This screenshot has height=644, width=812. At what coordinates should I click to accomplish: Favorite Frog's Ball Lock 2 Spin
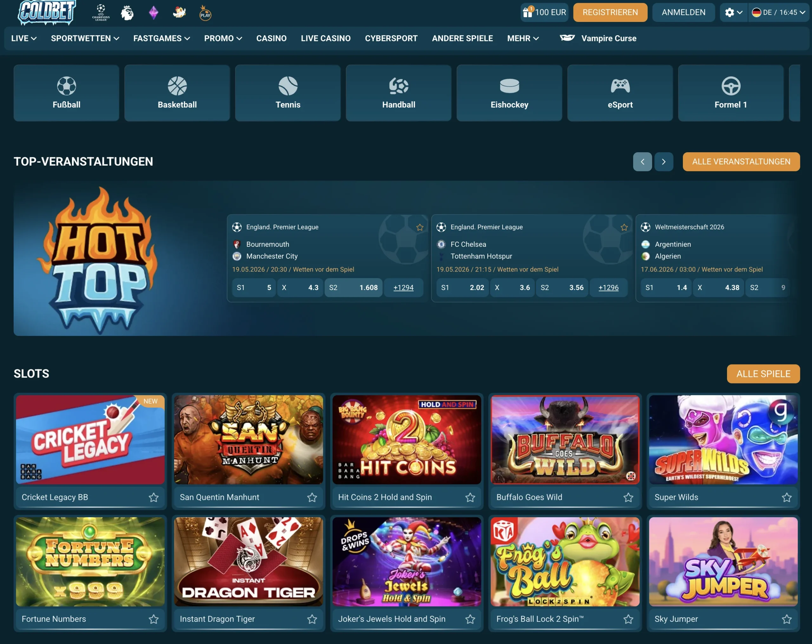628,619
